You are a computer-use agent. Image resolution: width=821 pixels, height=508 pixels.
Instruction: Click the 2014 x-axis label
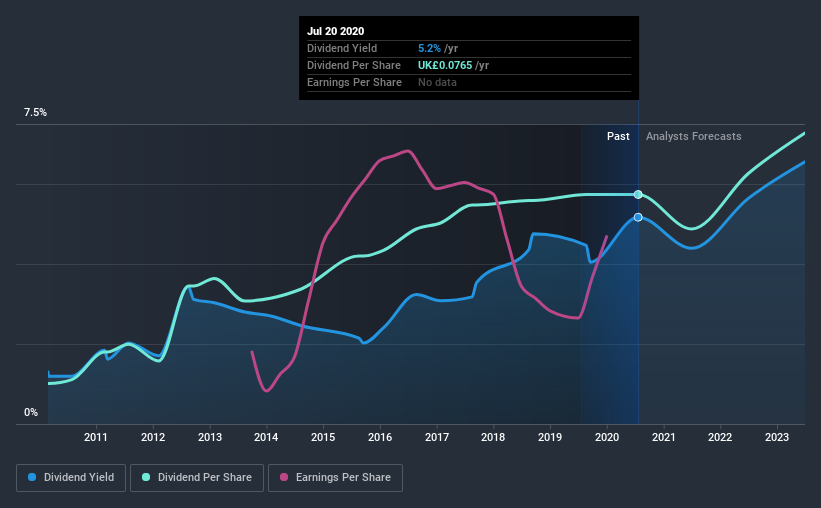click(266, 437)
